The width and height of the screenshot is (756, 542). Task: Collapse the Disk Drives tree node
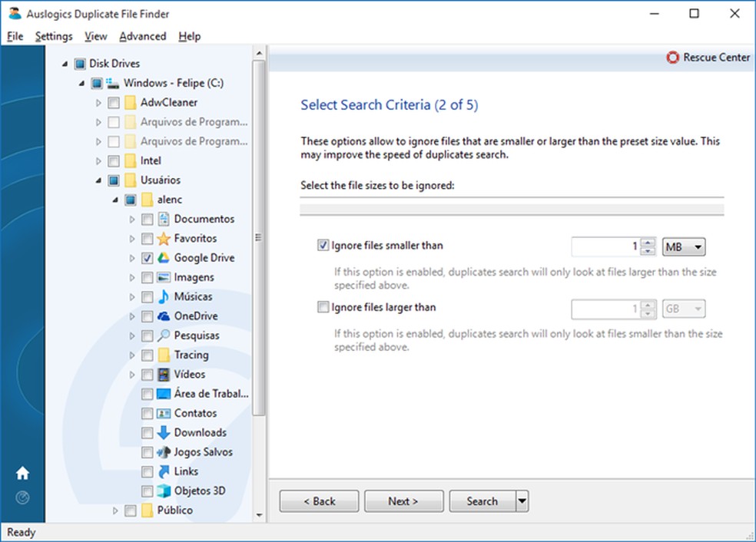[65, 64]
